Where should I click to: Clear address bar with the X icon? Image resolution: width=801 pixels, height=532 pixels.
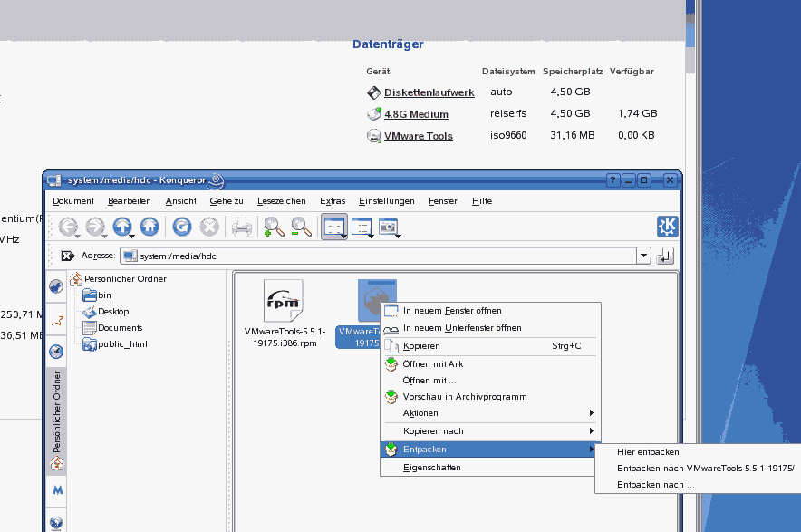pyautogui.click(x=67, y=256)
